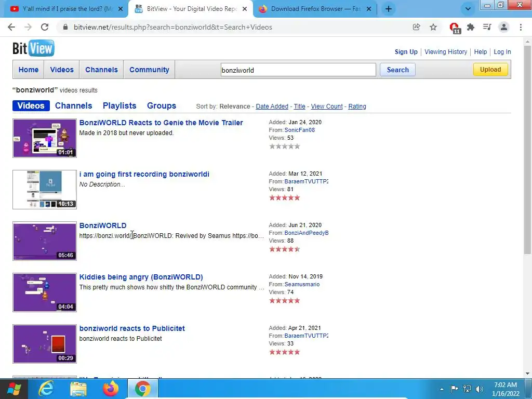The height and width of the screenshot is (399, 532).
Task: Open the Extensions puzzle piece menu
Action: pos(471,27)
